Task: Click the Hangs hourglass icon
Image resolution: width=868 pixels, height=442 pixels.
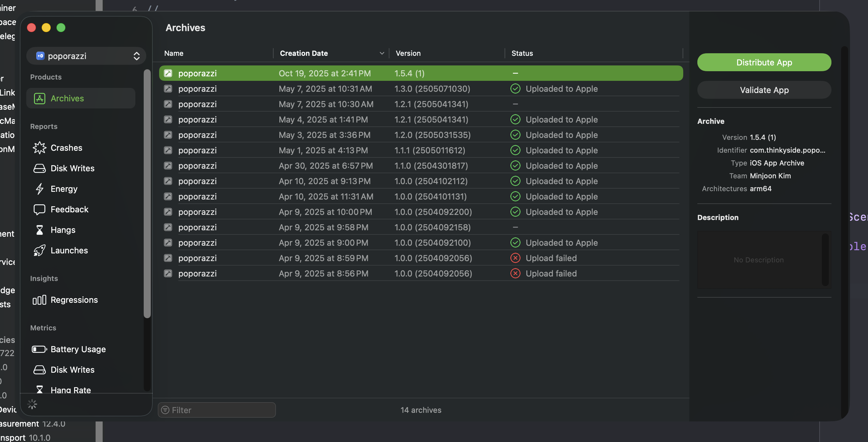Action: 39,230
